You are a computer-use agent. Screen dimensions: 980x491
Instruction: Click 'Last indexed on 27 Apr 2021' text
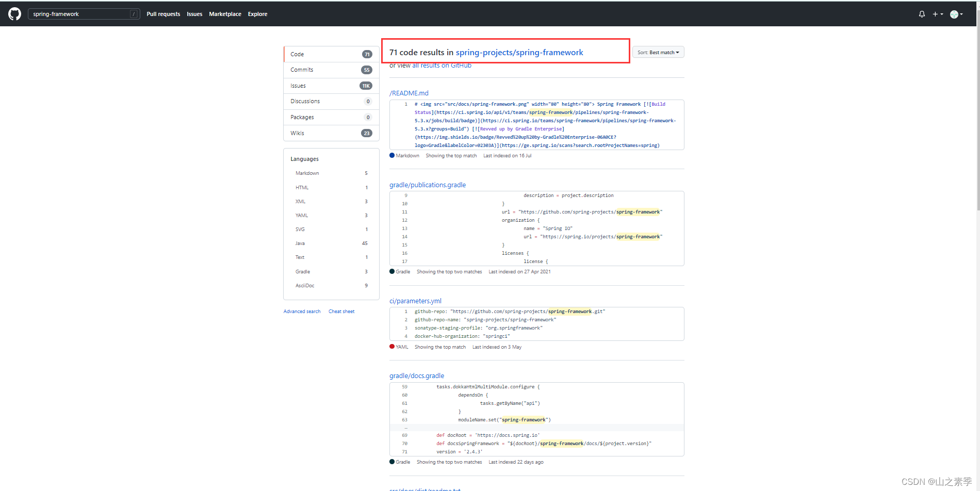(x=519, y=272)
